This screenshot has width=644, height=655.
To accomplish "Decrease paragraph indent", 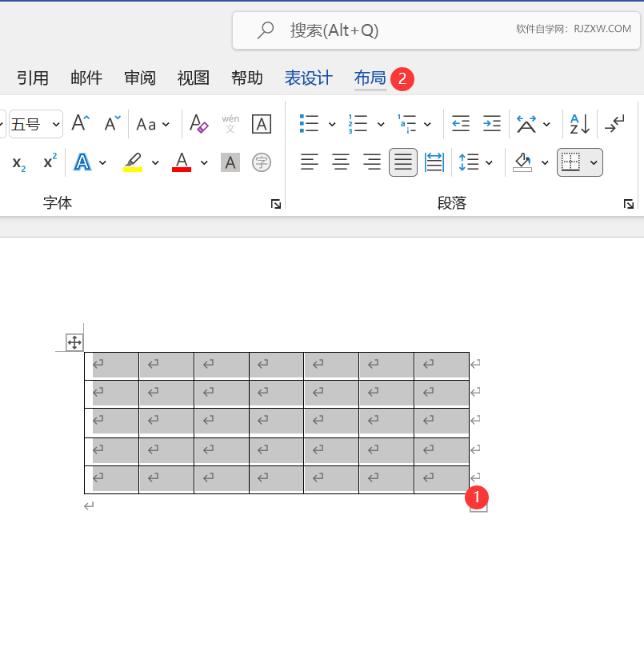I will pyautogui.click(x=461, y=124).
